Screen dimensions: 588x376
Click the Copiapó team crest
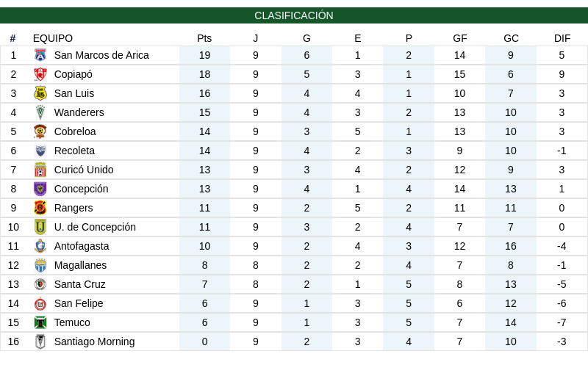click(x=40, y=74)
